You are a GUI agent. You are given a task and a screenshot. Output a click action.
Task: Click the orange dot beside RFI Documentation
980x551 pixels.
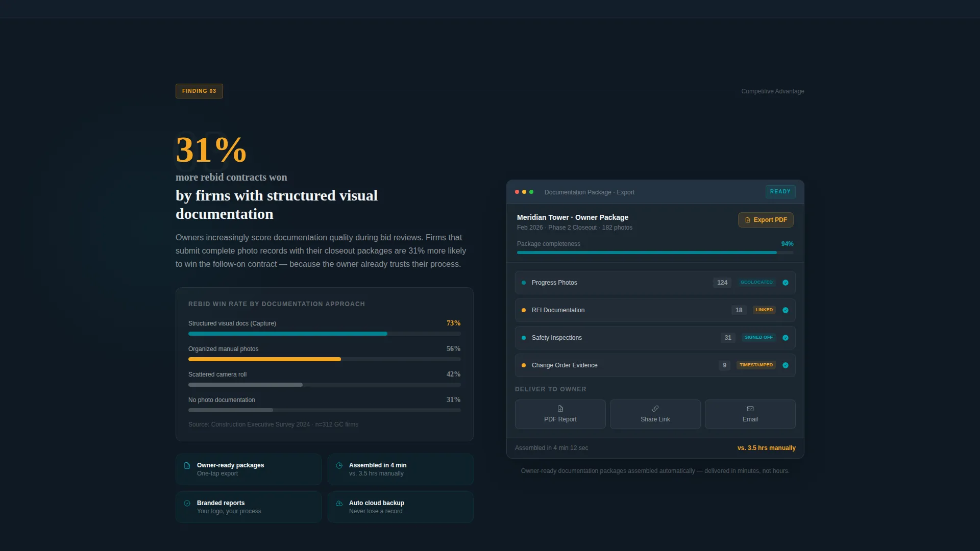524,310
